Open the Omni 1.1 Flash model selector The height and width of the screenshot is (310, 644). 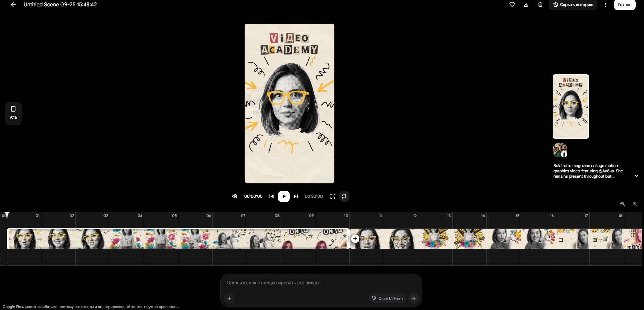click(387, 298)
